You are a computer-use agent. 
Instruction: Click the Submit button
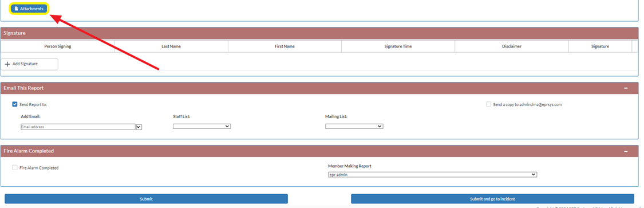click(146, 199)
